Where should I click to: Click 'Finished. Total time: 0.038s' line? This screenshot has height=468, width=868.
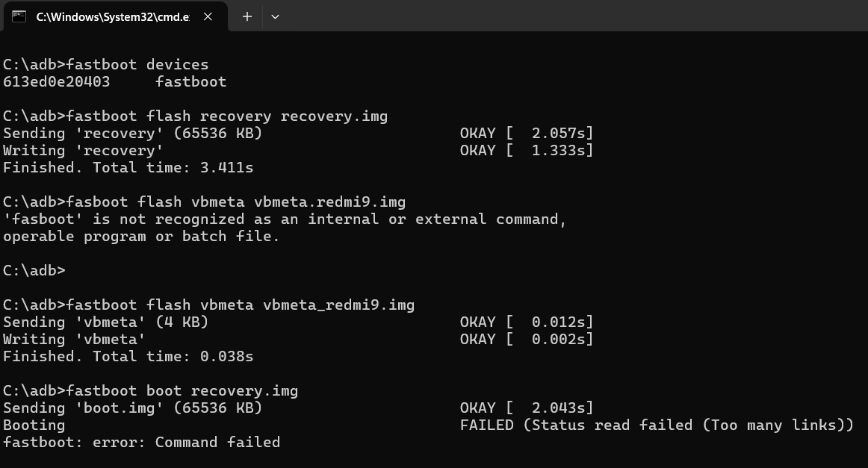[x=128, y=356]
